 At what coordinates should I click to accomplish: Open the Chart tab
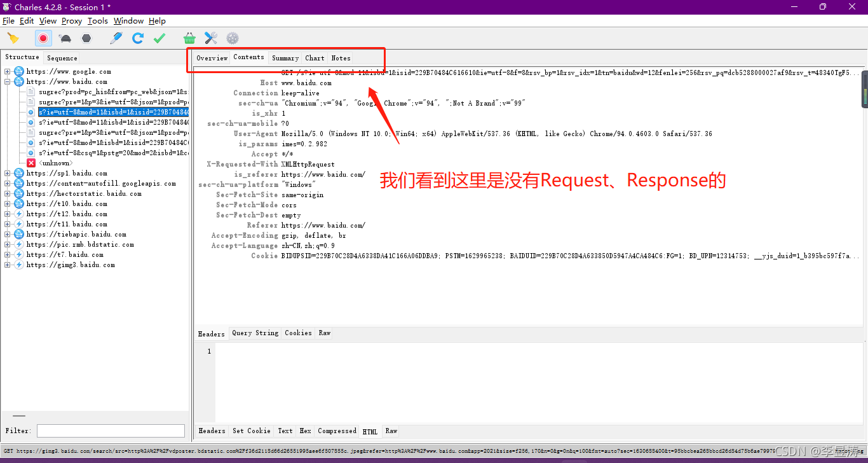click(x=315, y=58)
